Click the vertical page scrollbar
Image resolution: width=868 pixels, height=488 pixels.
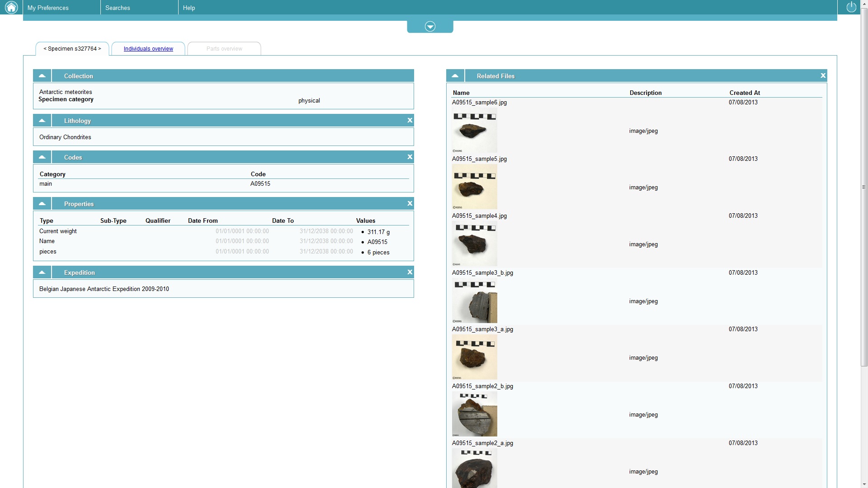(x=864, y=187)
